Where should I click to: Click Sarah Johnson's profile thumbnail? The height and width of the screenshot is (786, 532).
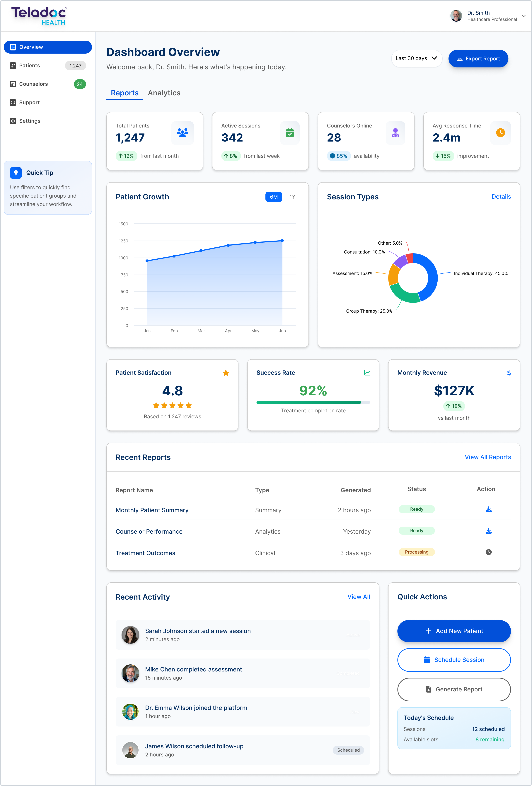(130, 634)
